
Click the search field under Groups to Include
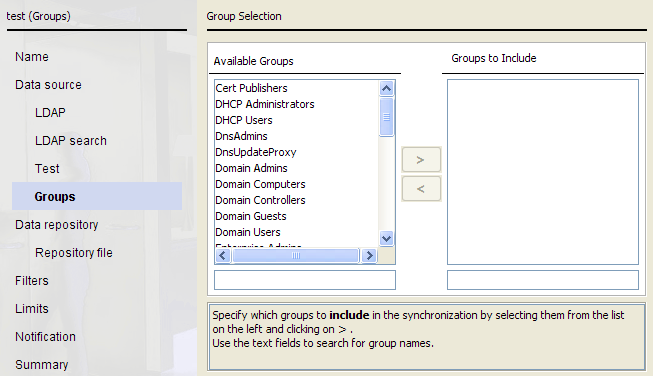click(x=543, y=280)
